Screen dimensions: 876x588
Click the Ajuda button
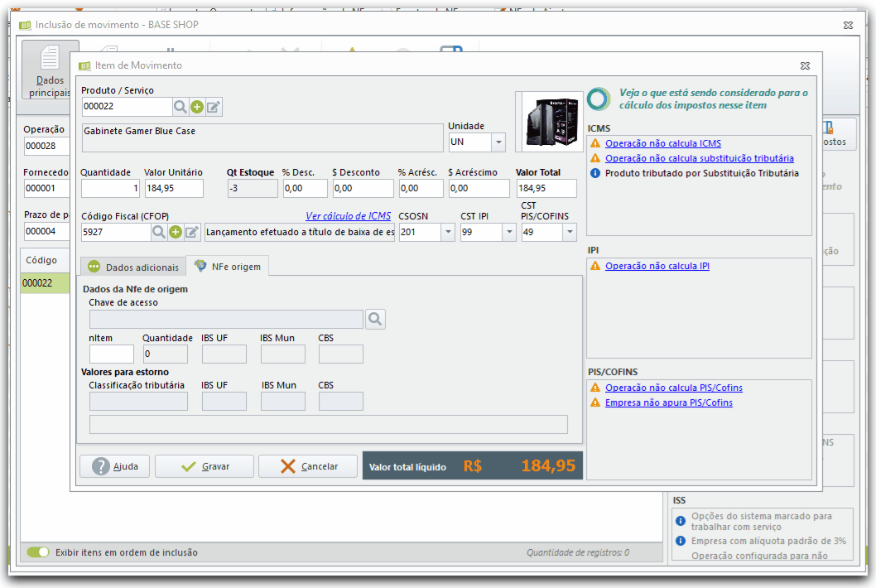(x=115, y=466)
